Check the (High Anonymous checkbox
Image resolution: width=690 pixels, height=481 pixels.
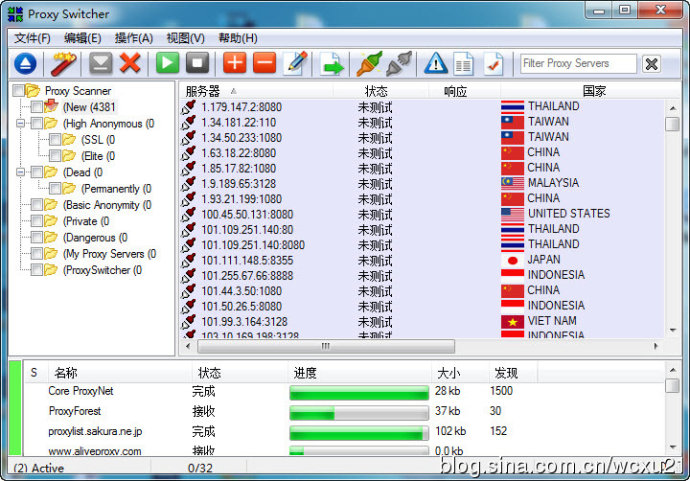coord(37,123)
